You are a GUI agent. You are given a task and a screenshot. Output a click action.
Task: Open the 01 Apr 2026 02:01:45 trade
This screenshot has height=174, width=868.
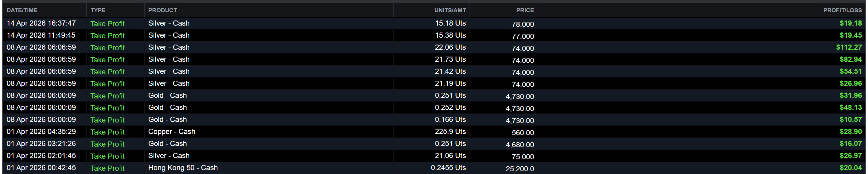(41, 156)
